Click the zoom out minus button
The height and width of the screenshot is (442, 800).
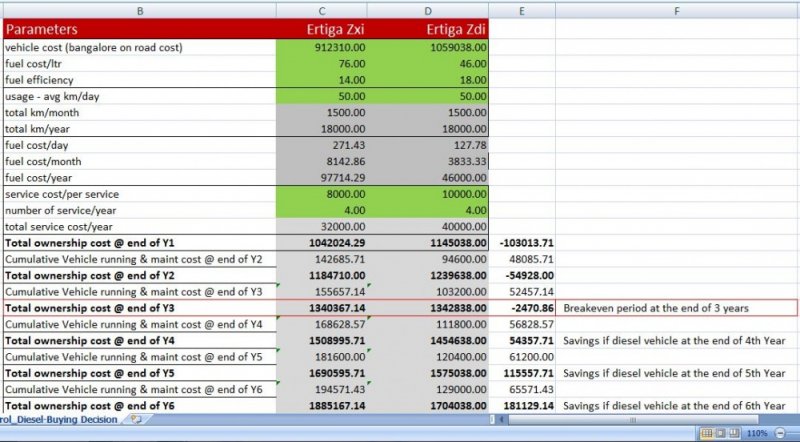(781, 433)
